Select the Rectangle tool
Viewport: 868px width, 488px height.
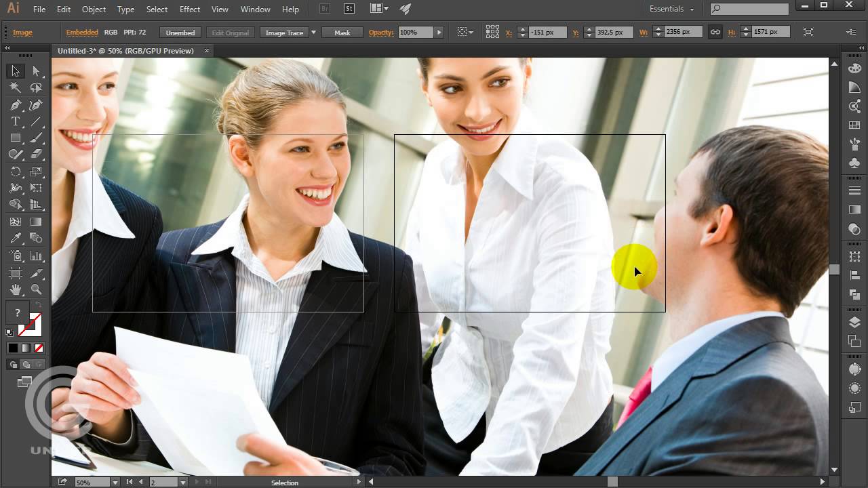tap(16, 138)
